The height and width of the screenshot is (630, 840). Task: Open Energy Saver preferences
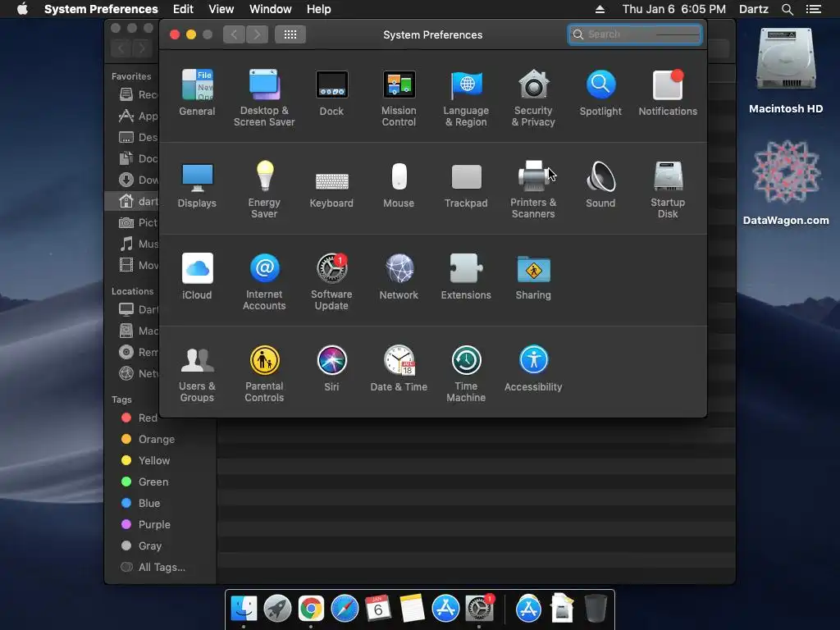(264, 189)
